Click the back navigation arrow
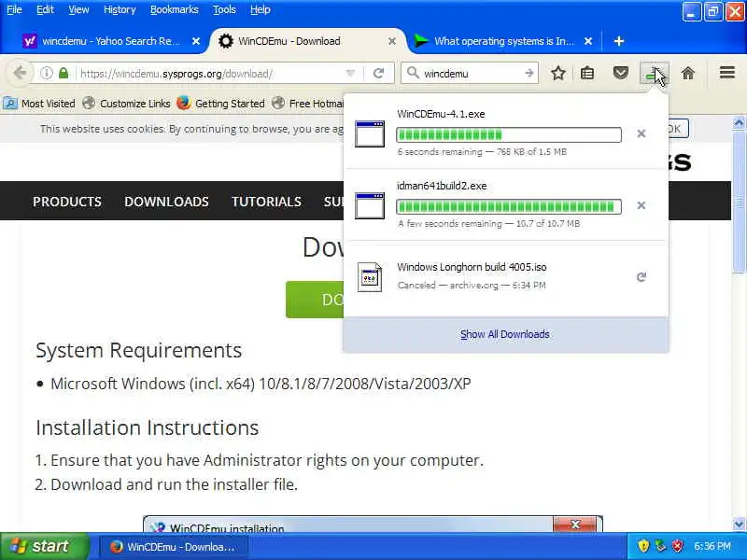Screen dimensions: 747x560 coord(19,74)
